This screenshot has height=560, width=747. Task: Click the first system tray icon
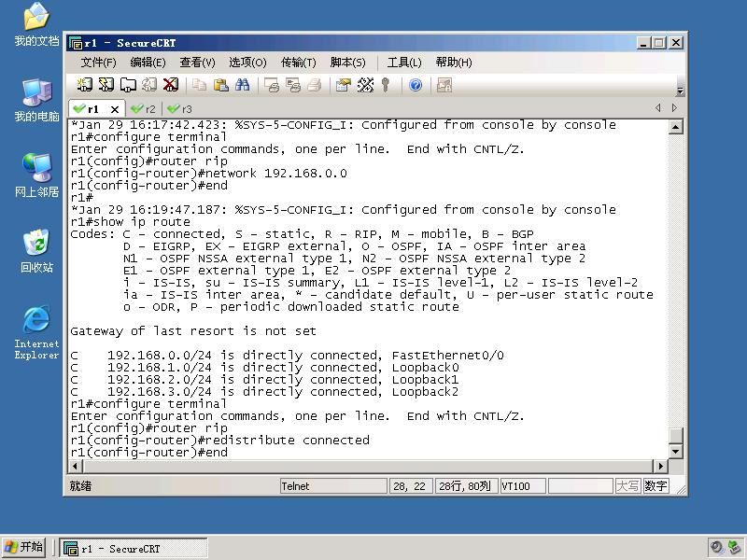[x=716, y=548]
